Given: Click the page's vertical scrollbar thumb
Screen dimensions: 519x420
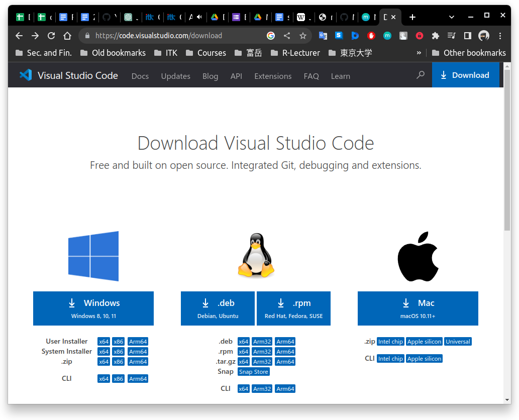Looking at the screenshot, I should tap(507, 150).
